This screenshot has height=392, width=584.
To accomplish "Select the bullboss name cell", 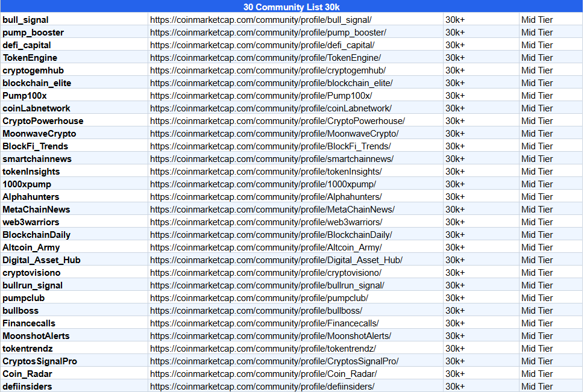I will (74, 311).
